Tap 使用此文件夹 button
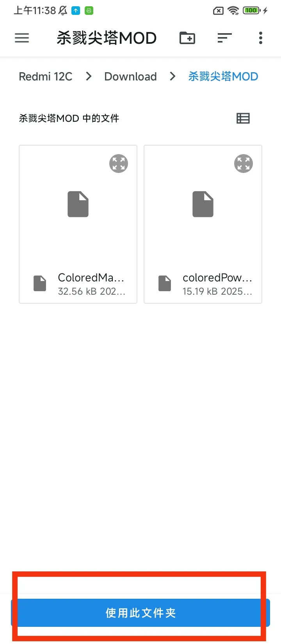Viewport: 281px width, 644px height. (x=140, y=613)
